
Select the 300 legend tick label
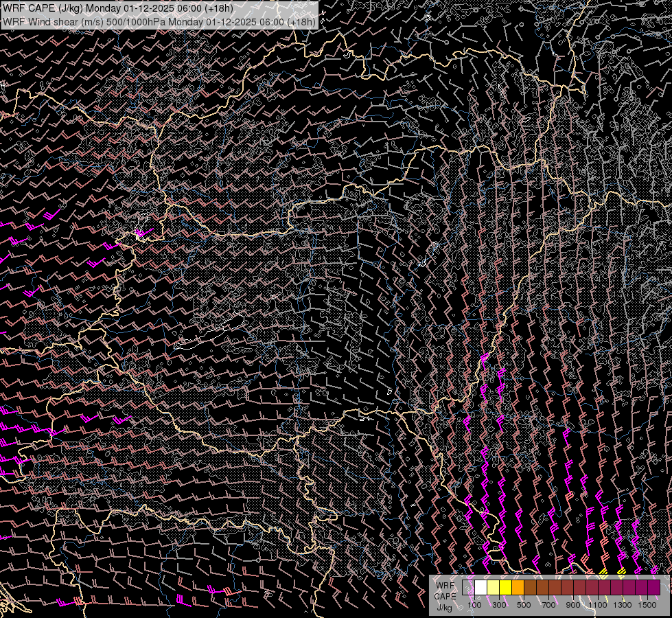pos(499,605)
